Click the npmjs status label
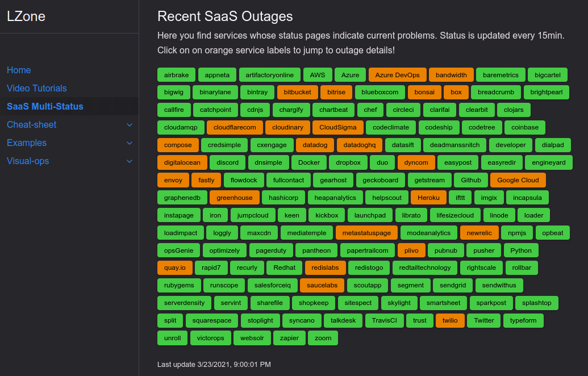The width and height of the screenshot is (588, 376). [x=517, y=233]
